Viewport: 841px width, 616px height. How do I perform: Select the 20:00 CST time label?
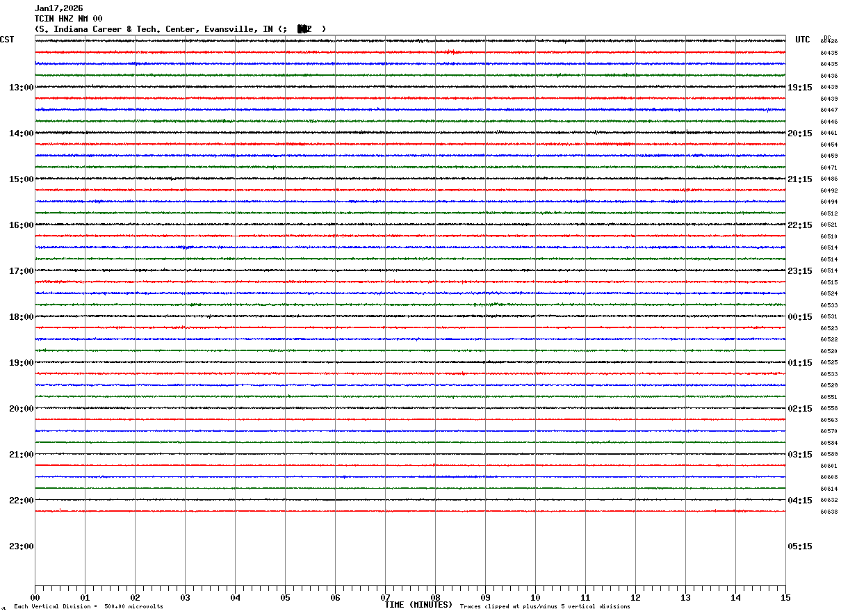point(21,409)
